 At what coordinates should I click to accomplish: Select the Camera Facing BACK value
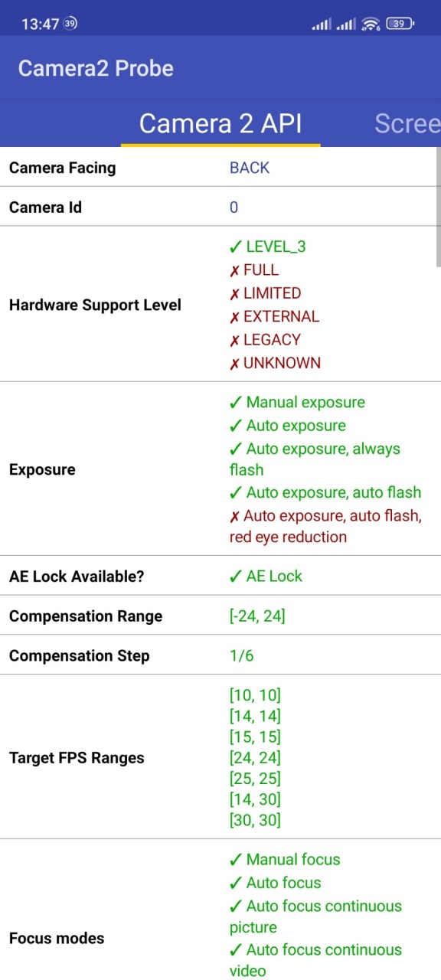[250, 168]
